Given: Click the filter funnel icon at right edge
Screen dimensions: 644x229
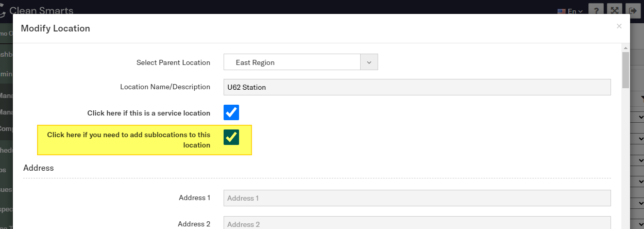Looking at the screenshot, I should pyautogui.click(x=641, y=99).
